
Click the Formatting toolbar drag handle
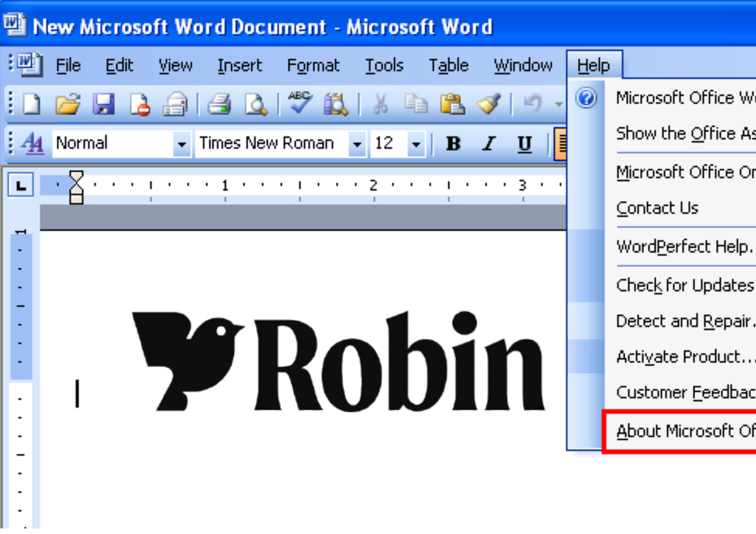(x=10, y=143)
